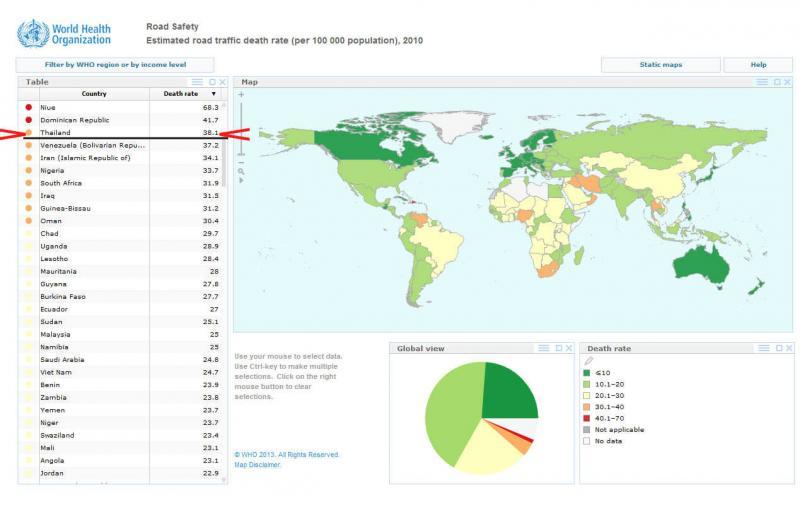Select the Jordan row
This screenshot has height=505, width=800.
122,473
